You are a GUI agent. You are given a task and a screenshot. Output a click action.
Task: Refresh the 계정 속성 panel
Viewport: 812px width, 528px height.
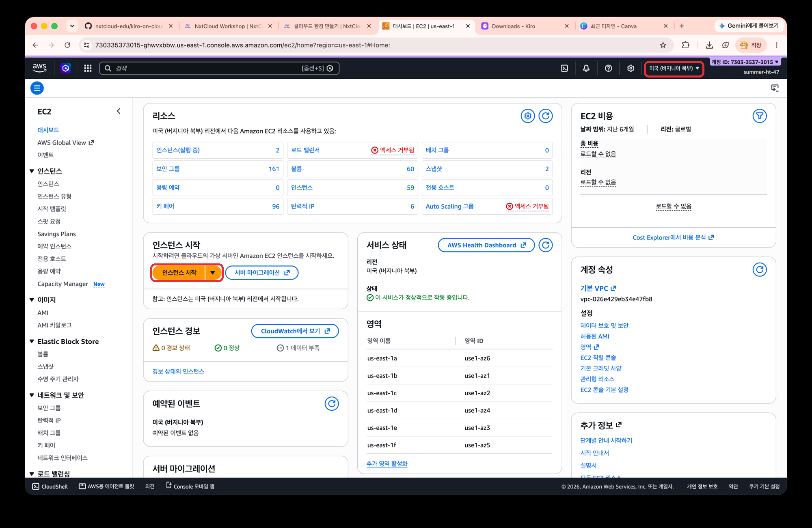(x=760, y=269)
